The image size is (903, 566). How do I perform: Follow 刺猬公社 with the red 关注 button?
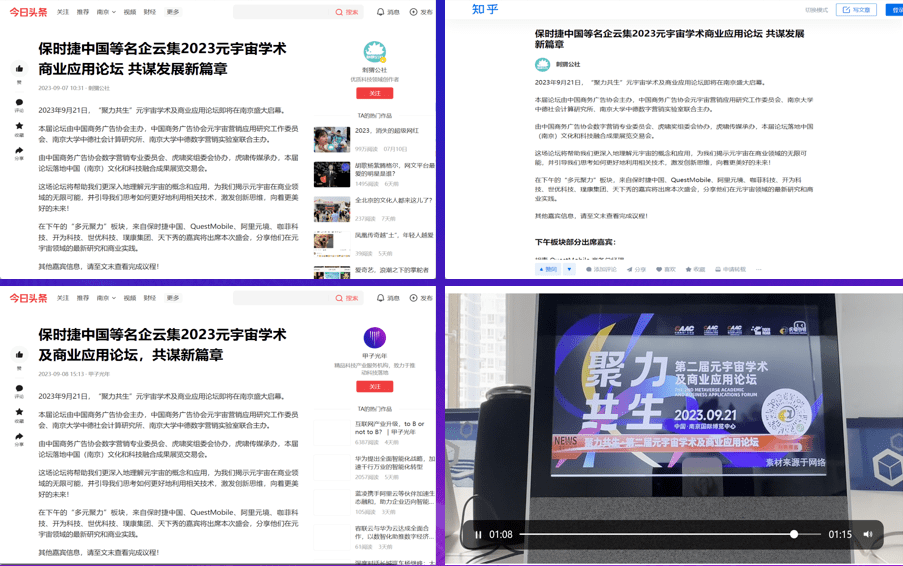[x=374, y=93]
